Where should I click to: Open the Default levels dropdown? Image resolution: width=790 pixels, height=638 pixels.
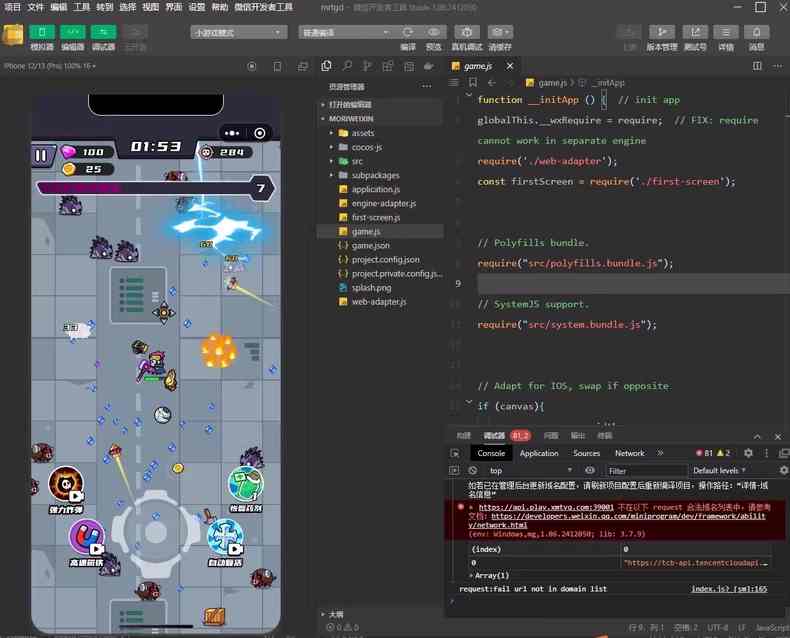(x=718, y=470)
